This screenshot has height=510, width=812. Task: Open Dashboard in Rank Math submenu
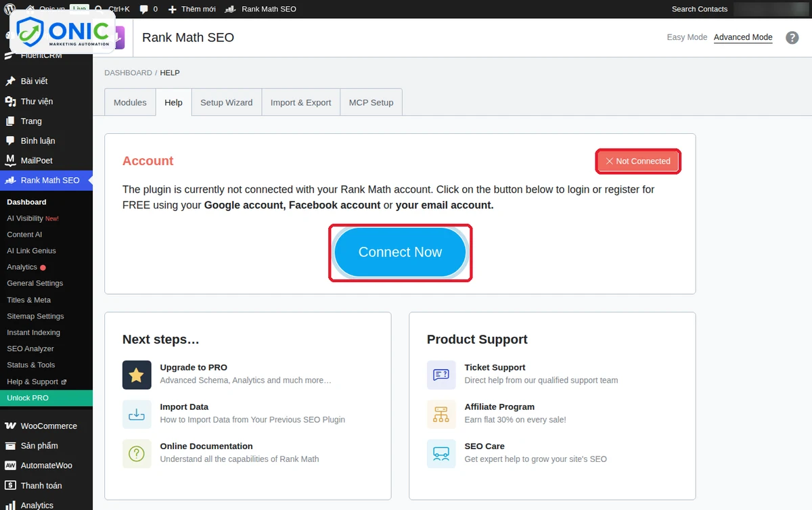click(26, 202)
